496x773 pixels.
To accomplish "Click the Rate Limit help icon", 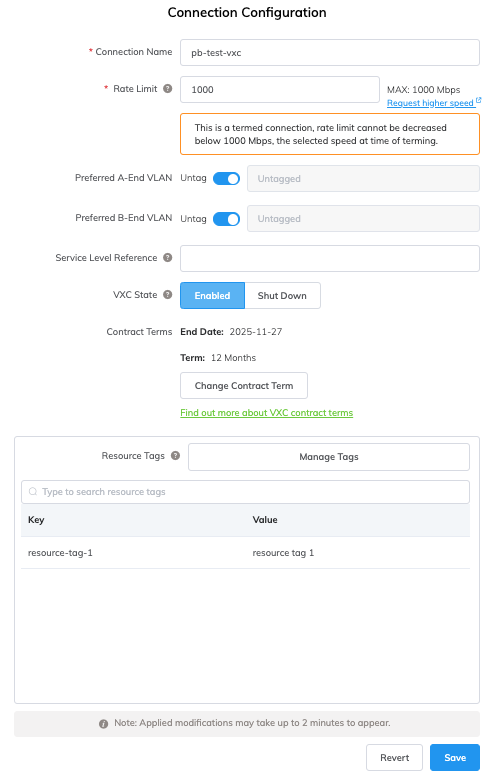I will (168, 89).
